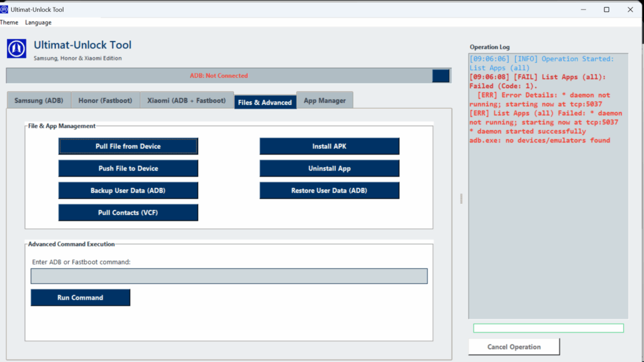This screenshot has width=644, height=362.
Task: Switch to the Honor (Fastboot) tab
Action: coord(105,101)
